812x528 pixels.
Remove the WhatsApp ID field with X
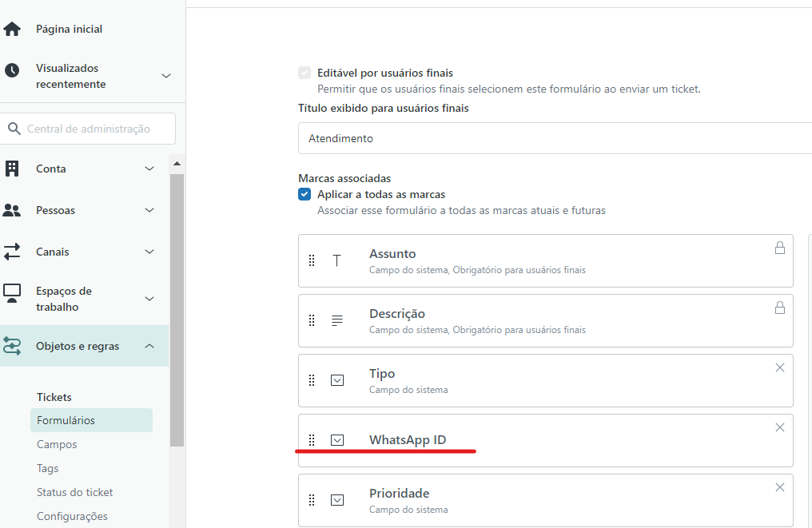(779, 427)
